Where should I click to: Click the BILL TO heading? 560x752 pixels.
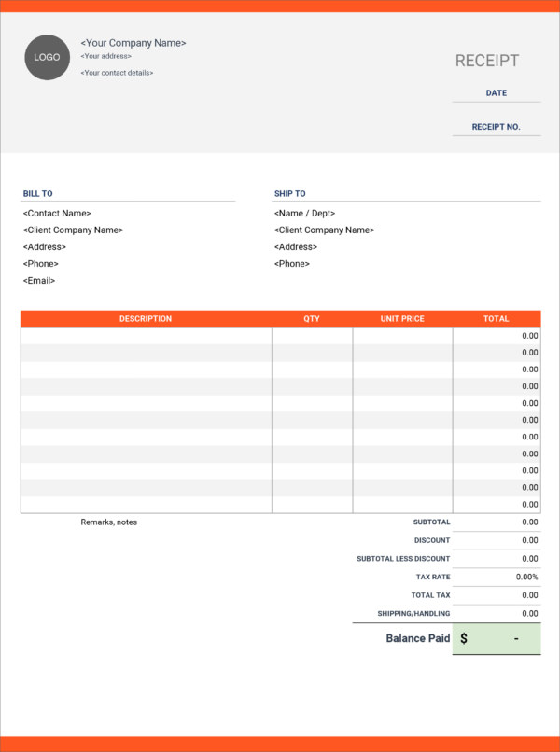tap(38, 194)
